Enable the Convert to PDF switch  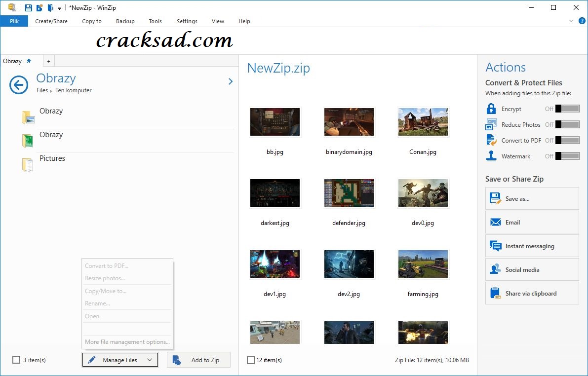[567, 140]
